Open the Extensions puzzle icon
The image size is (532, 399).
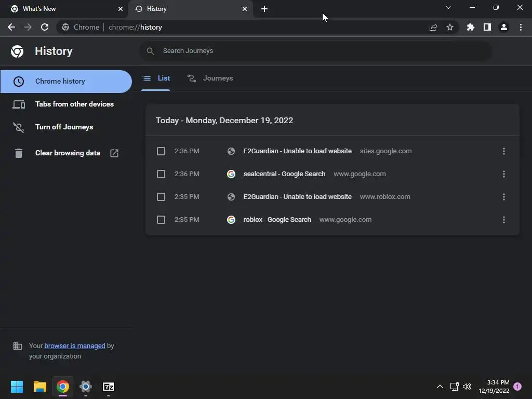[471, 27]
